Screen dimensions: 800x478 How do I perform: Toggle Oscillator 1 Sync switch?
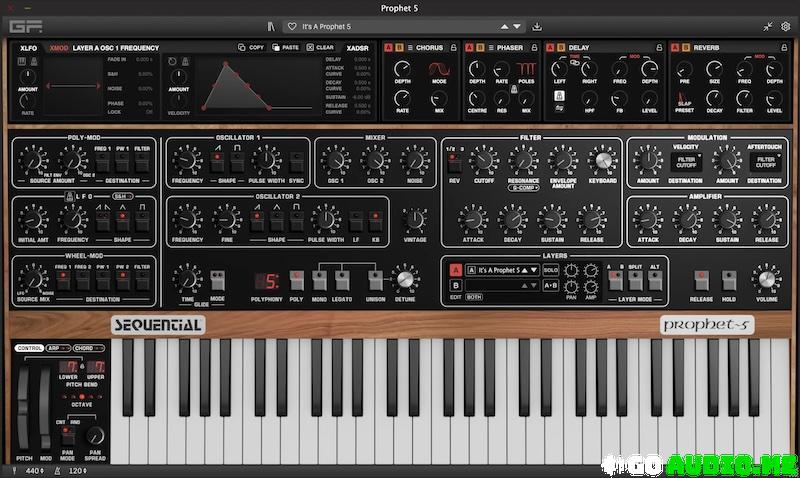(296, 162)
